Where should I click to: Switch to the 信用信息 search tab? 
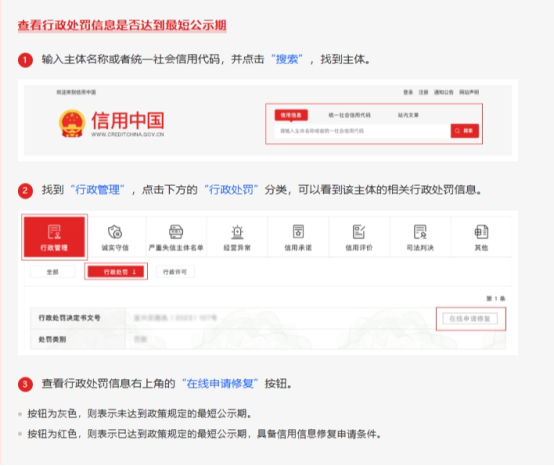(x=291, y=115)
